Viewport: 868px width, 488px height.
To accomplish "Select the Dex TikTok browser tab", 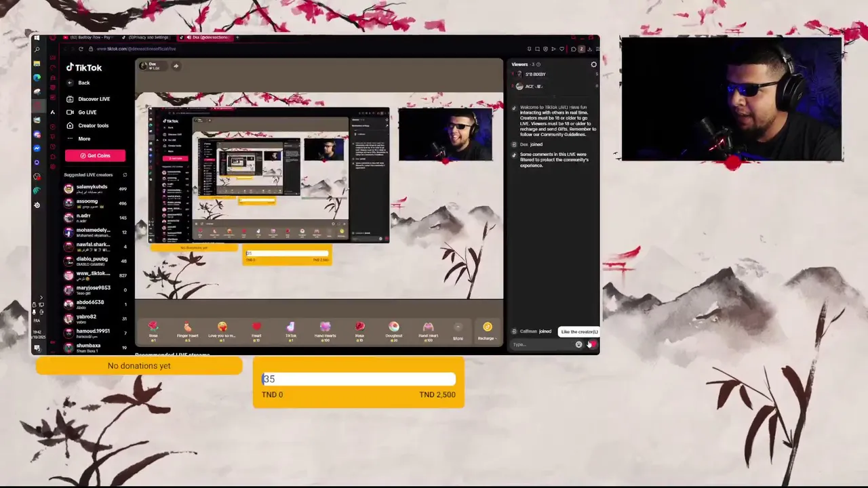I will coord(204,37).
